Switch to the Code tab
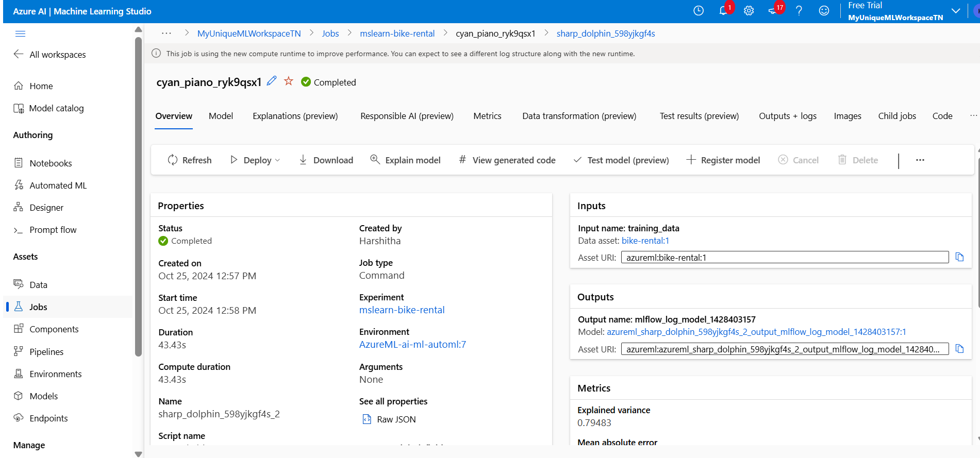 942,116
